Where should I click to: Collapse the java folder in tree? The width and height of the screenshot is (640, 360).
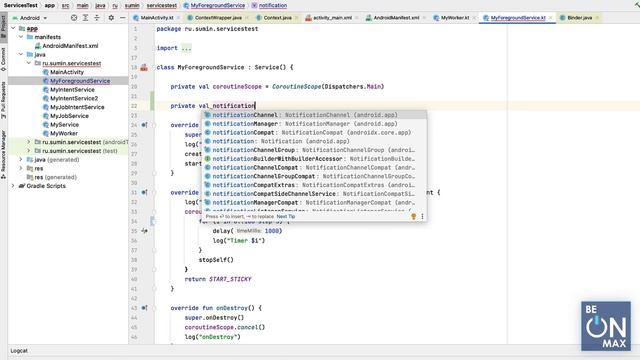tap(21, 54)
